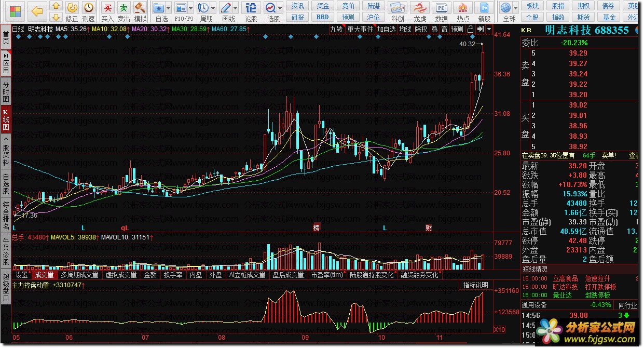Expand the 全球 dropdown arrow
This screenshot has height=348, width=644.
[515, 8]
